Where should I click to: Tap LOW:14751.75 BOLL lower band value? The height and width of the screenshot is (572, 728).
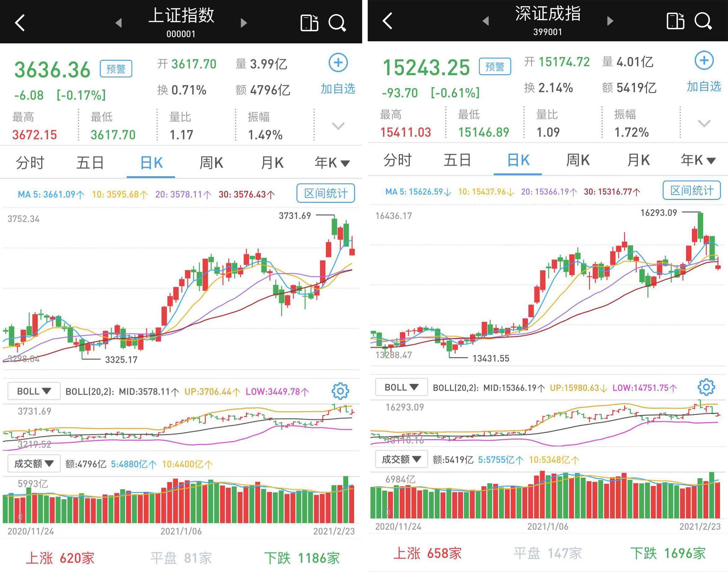(x=644, y=388)
